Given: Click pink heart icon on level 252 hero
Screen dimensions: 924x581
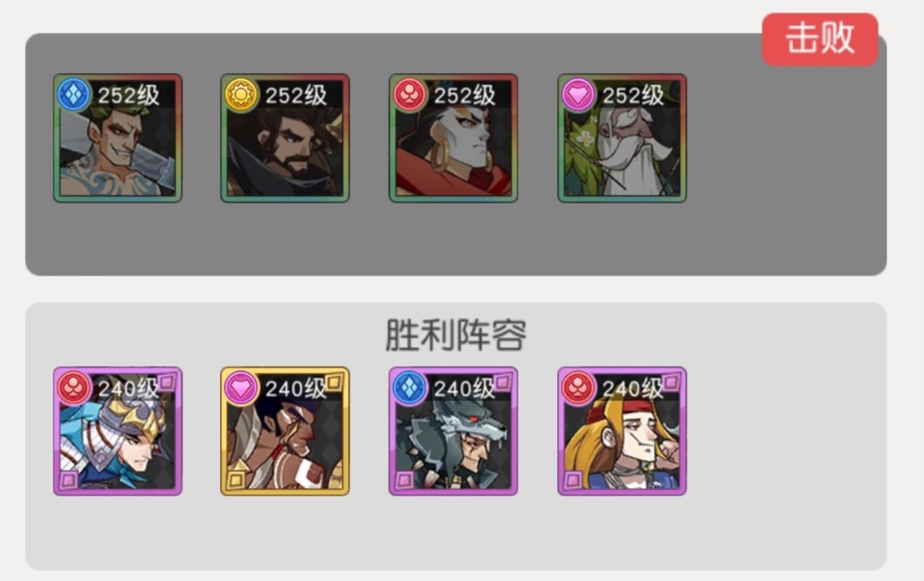Looking at the screenshot, I should click(578, 94).
